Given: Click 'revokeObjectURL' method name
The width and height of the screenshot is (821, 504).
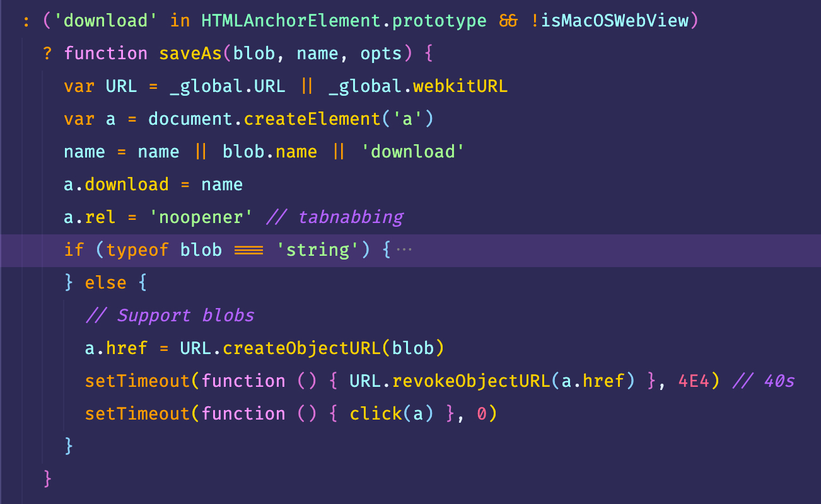Looking at the screenshot, I should click(472, 381).
